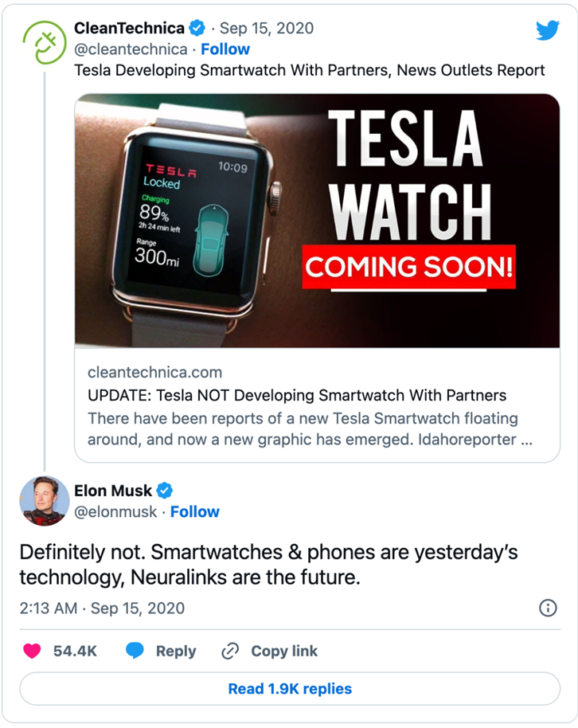
Task: Click the Reply text label
Action: click(176, 651)
